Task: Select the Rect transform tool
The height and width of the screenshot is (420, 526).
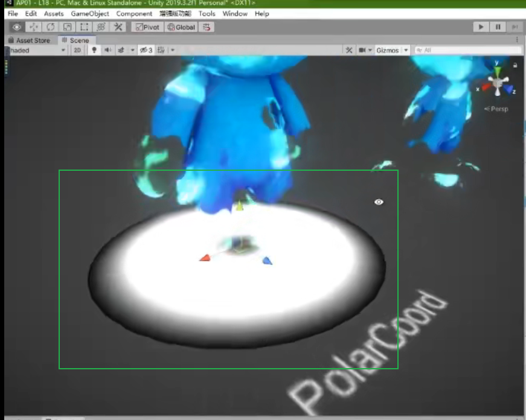Action: pyautogui.click(x=84, y=27)
